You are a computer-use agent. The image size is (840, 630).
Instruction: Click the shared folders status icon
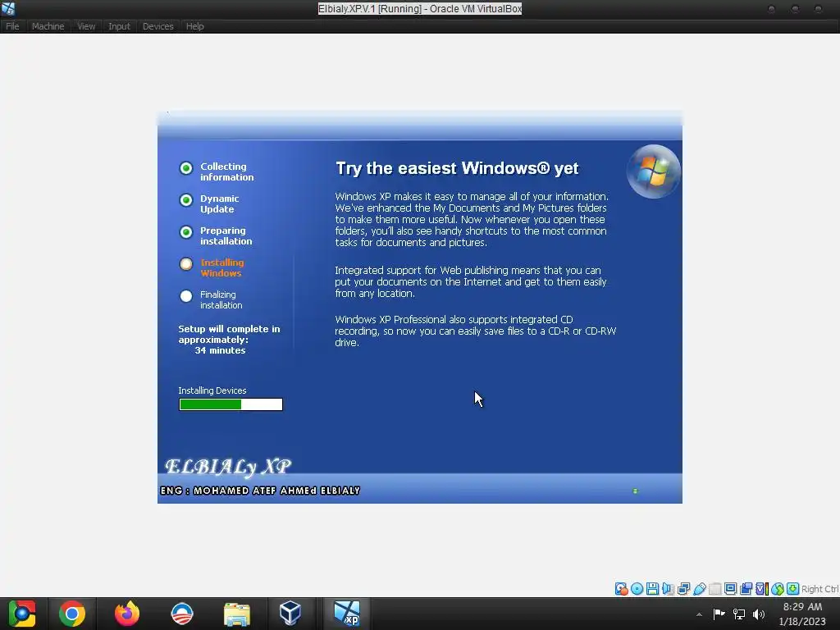(715, 589)
